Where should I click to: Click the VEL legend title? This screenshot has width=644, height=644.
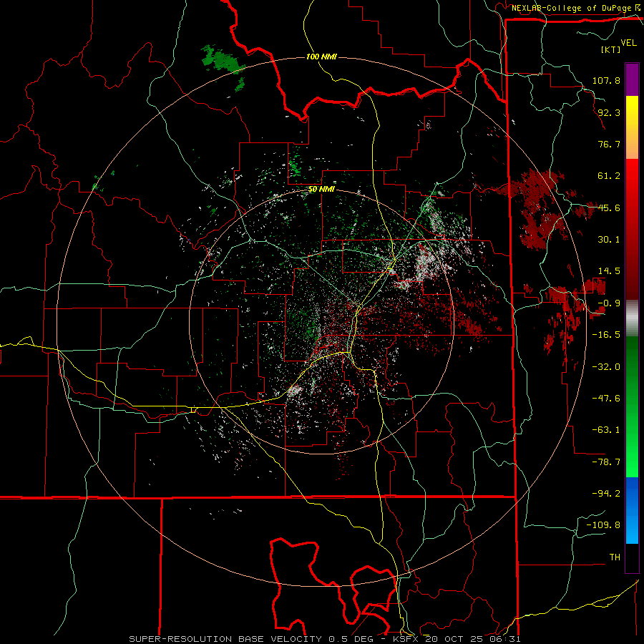pos(628,43)
